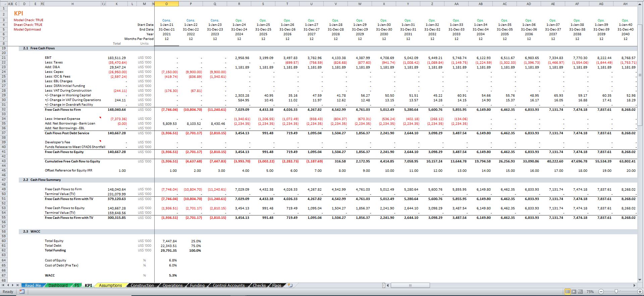Image resolution: width=644 pixels, height=296 pixels.
Task: Click 'Cost of Debt (Pre Tax)' label
Action: coord(61,265)
